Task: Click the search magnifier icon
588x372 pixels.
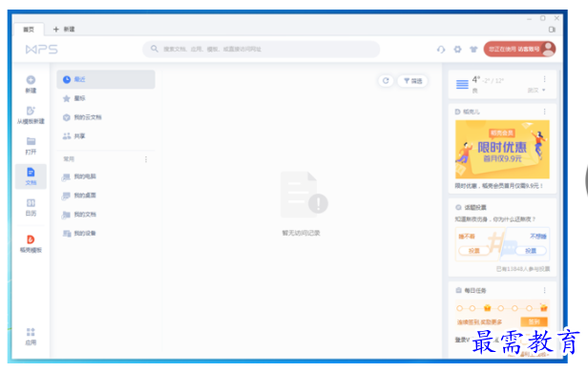Action: coord(154,49)
